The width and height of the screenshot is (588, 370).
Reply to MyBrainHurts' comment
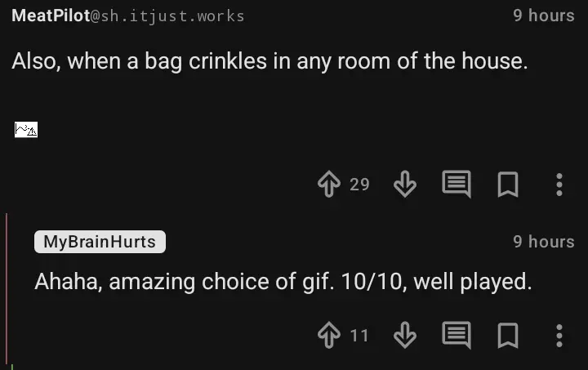pyautogui.click(x=456, y=335)
